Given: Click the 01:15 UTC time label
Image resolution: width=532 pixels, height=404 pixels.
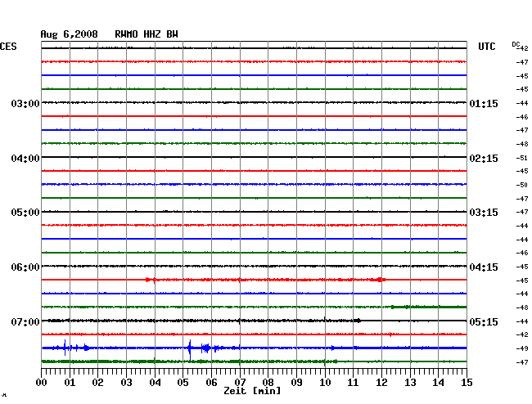Looking at the screenshot, I should [484, 104].
